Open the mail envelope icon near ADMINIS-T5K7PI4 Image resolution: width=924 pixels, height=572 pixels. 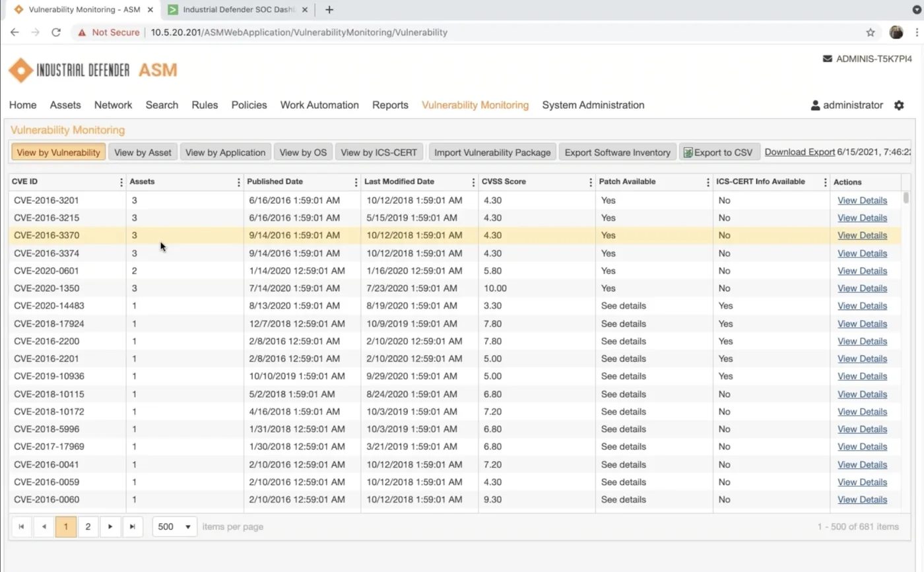tap(827, 59)
